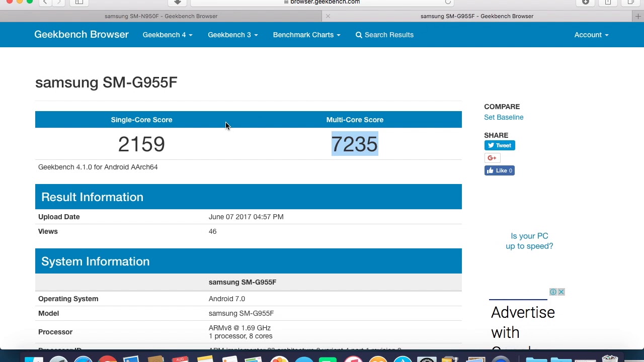Share the result with the Tweet button
The height and width of the screenshot is (362, 644).
pyautogui.click(x=500, y=145)
